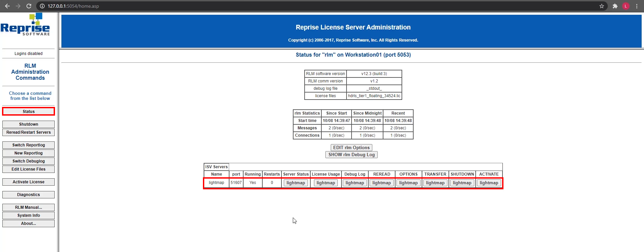Select Switch Reportlog
This screenshot has height=252, width=644.
point(29,145)
